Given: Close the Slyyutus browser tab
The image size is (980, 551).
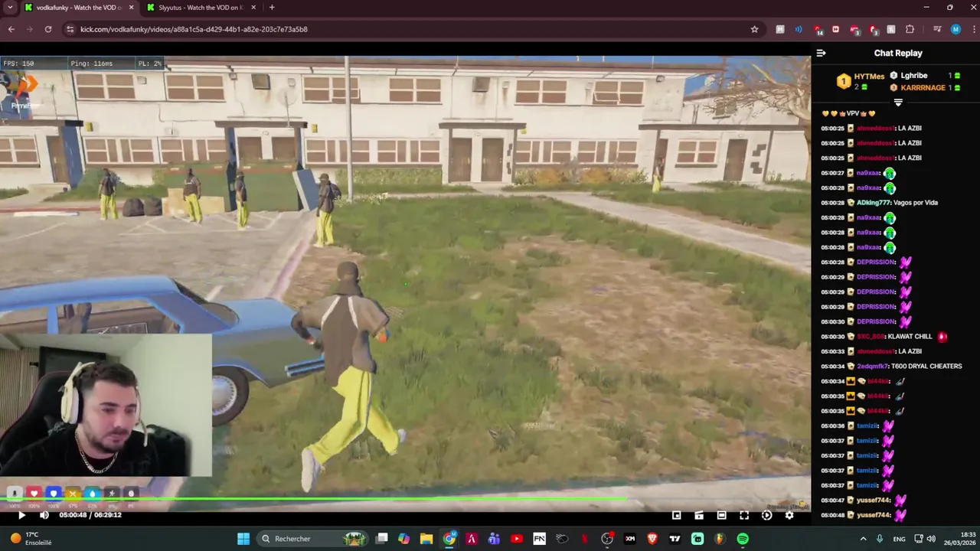Looking at the screenshot, I should click(253, 8).
